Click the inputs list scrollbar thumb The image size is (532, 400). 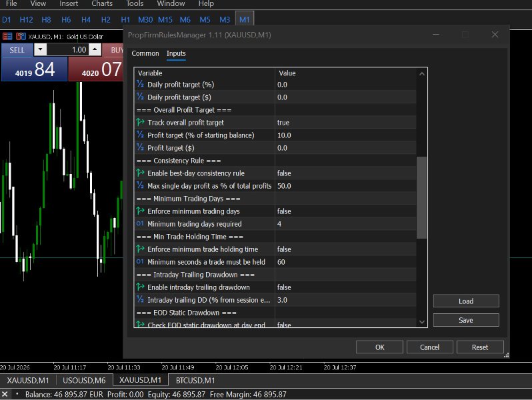click(422, 197)
